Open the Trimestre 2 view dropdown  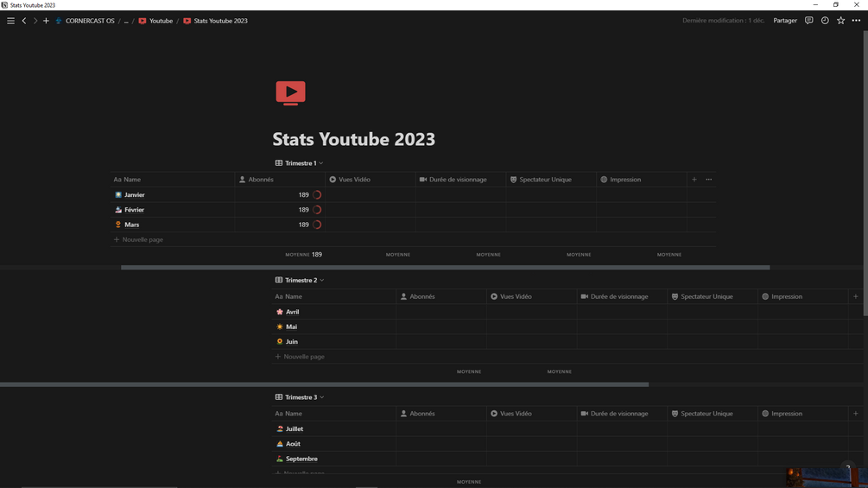pos(300,280)
